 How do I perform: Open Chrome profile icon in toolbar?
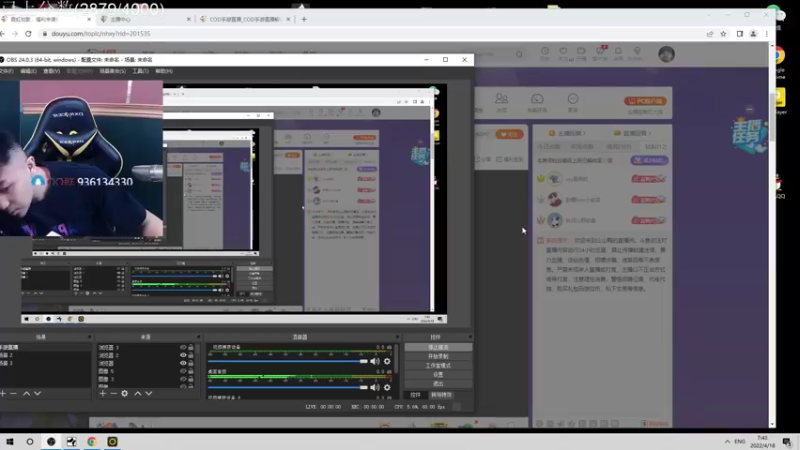753,34
